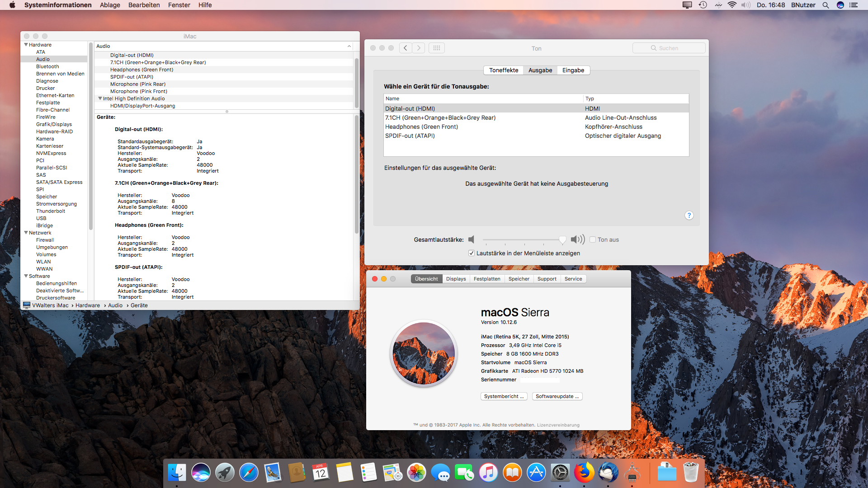Enable the Ton aus mute checkbox
868x488 pixels.
593,240
